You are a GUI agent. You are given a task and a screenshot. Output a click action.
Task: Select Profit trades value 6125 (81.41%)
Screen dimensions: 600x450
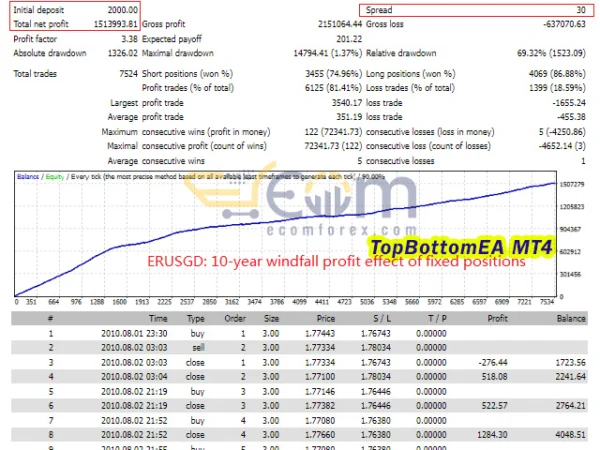point(333,88)
